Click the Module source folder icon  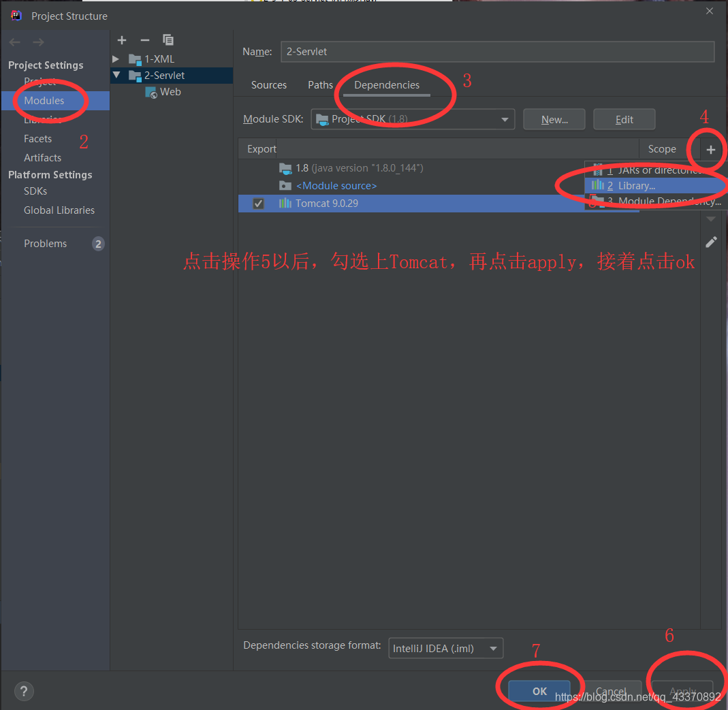click(x=285, y=186)
